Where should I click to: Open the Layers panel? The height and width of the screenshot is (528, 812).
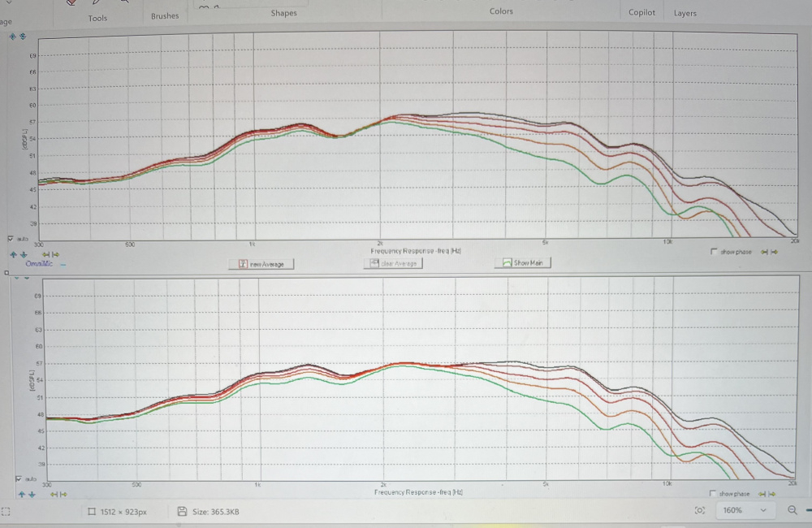pos(685,13)
